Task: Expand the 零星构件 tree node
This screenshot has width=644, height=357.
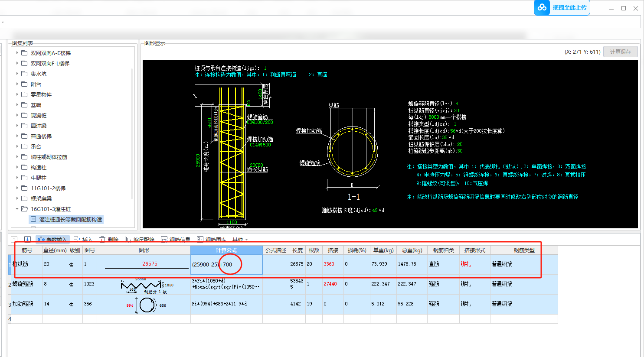Action: coord(17,94)
